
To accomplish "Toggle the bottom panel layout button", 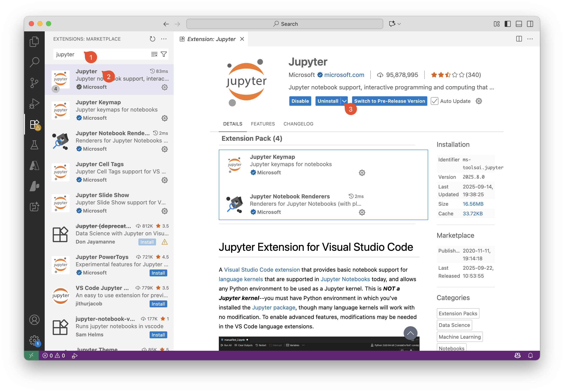I will (519, 24).
